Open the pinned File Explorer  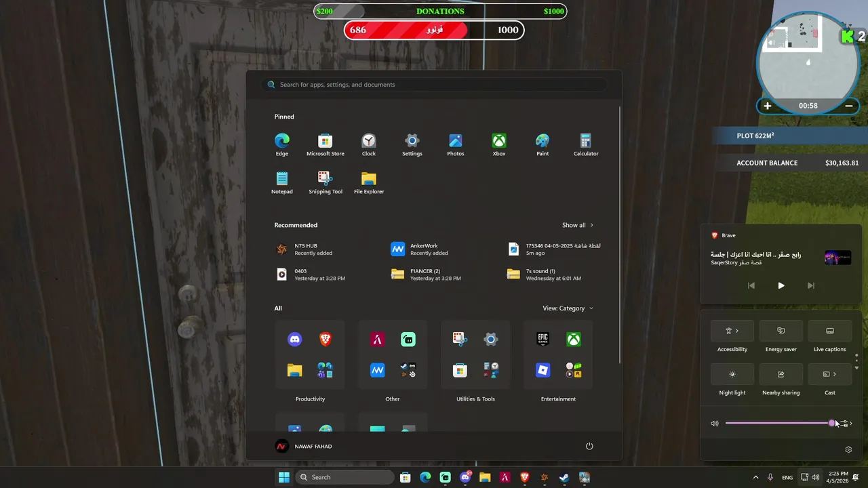click(x=369, y=182)
